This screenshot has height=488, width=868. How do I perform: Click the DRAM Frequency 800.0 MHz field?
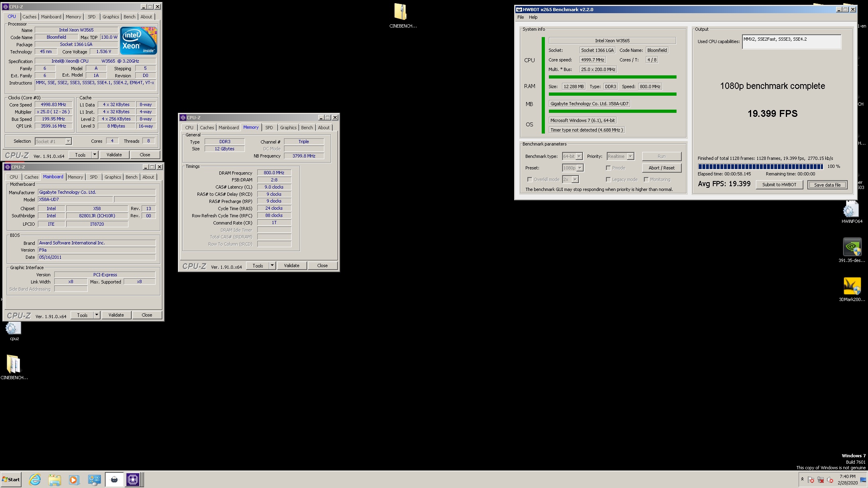(x=274, y=173)
